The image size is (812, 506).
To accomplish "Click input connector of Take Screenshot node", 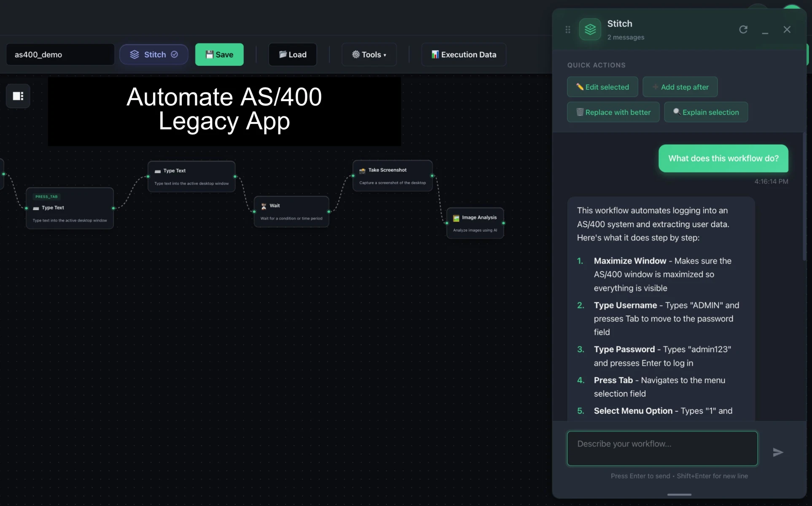I will (x=353, y=176).
